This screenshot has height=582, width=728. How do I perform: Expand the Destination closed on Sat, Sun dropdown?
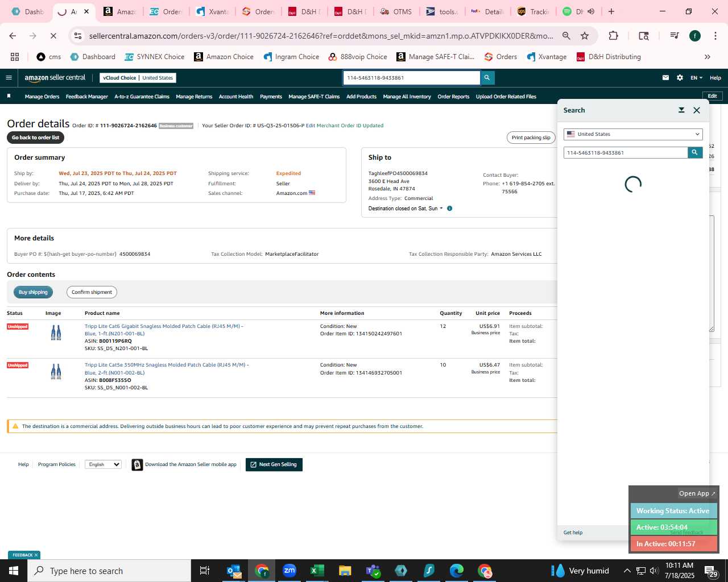tap(406, 209)
